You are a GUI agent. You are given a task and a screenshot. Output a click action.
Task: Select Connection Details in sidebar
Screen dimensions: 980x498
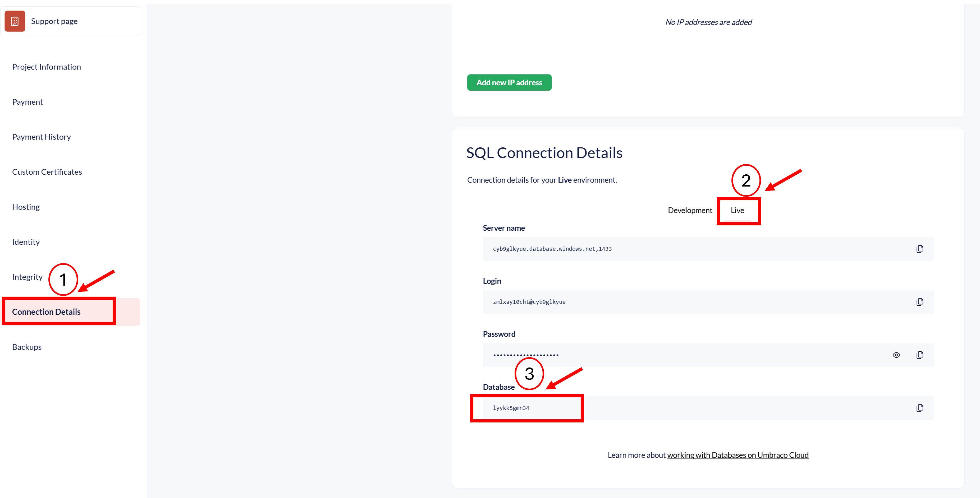47,312
